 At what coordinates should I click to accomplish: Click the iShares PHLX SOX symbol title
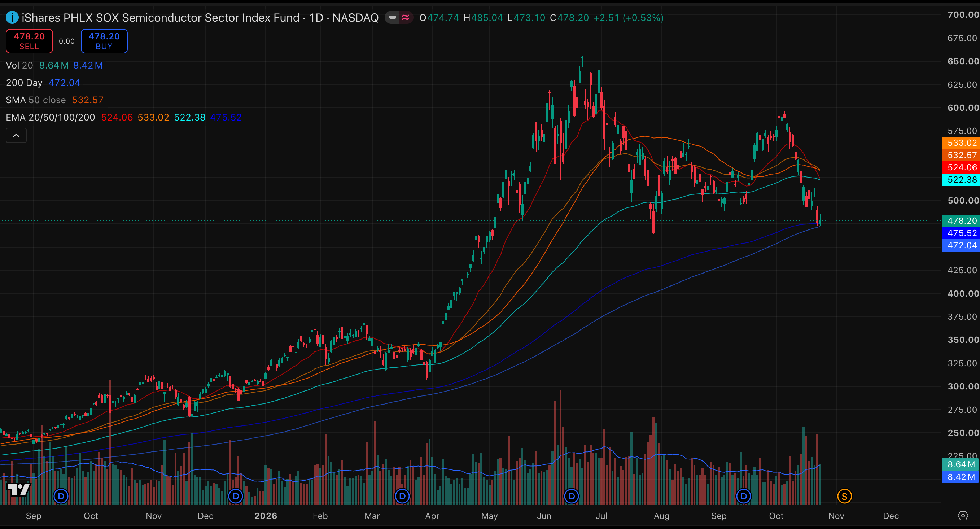point(200,18)
